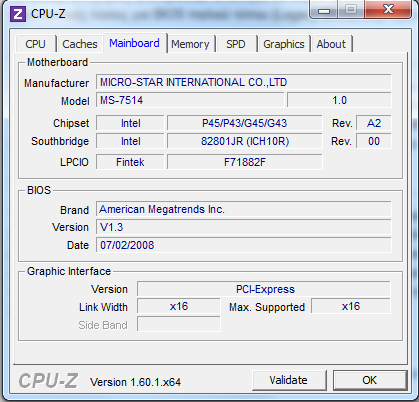Viewport: 419px width, 402px height.
Task: Click the CPU-Z logo at bottom left
Action: (48, 381)
